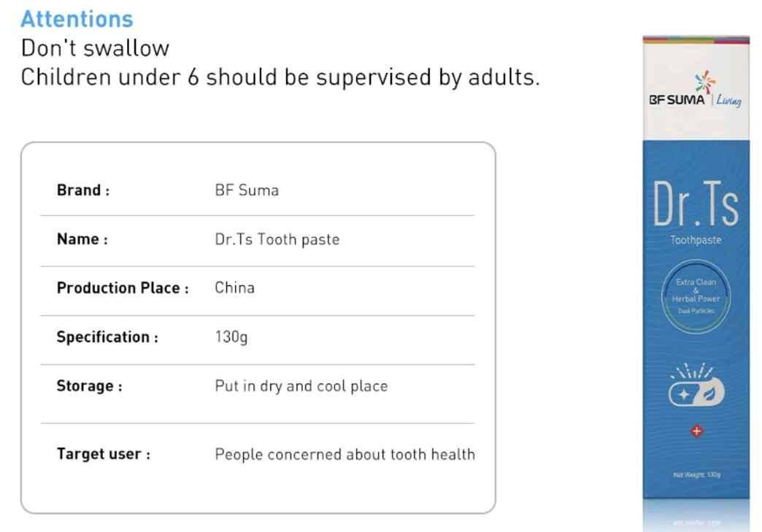Select the Brand label in table

pyautogui.click(x=83, y=190)
